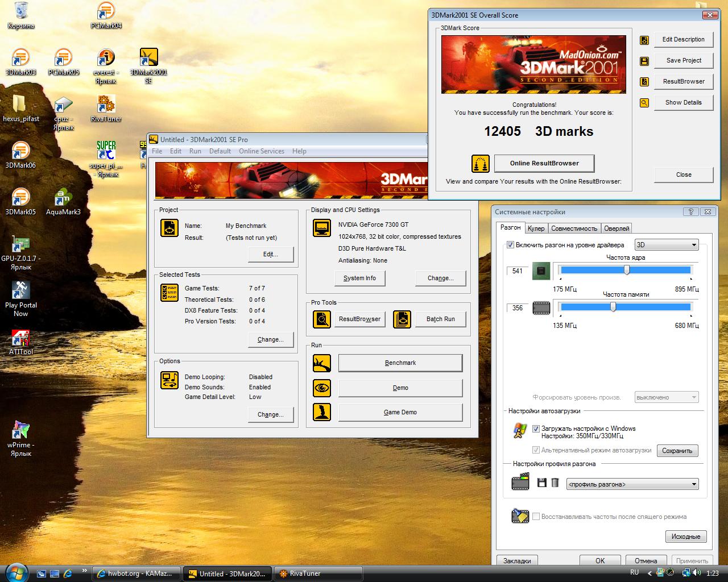
Task: Click the Edit button under Project
Action: [271, 254]
